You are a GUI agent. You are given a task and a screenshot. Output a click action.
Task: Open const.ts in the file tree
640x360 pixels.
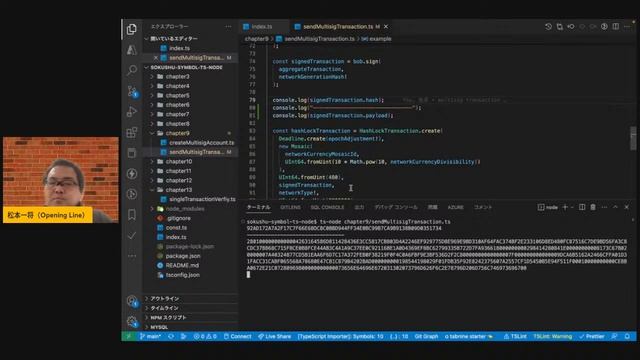[x=176, y=227]
